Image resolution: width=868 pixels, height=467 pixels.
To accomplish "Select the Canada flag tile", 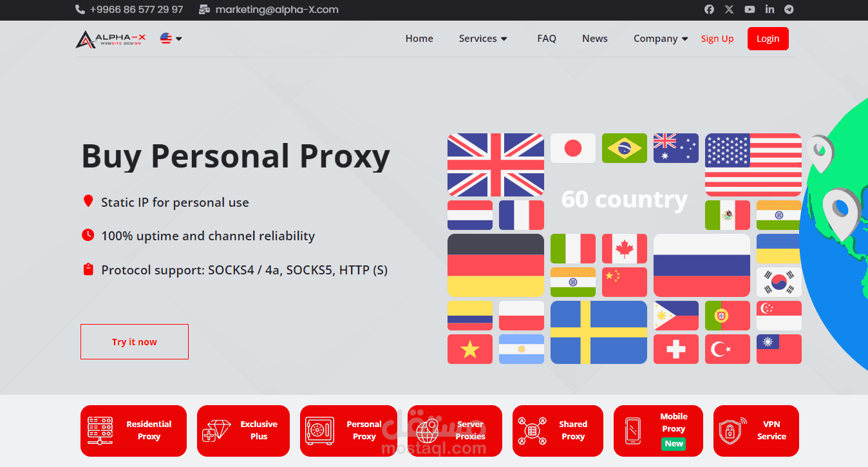I will [625, 249].
